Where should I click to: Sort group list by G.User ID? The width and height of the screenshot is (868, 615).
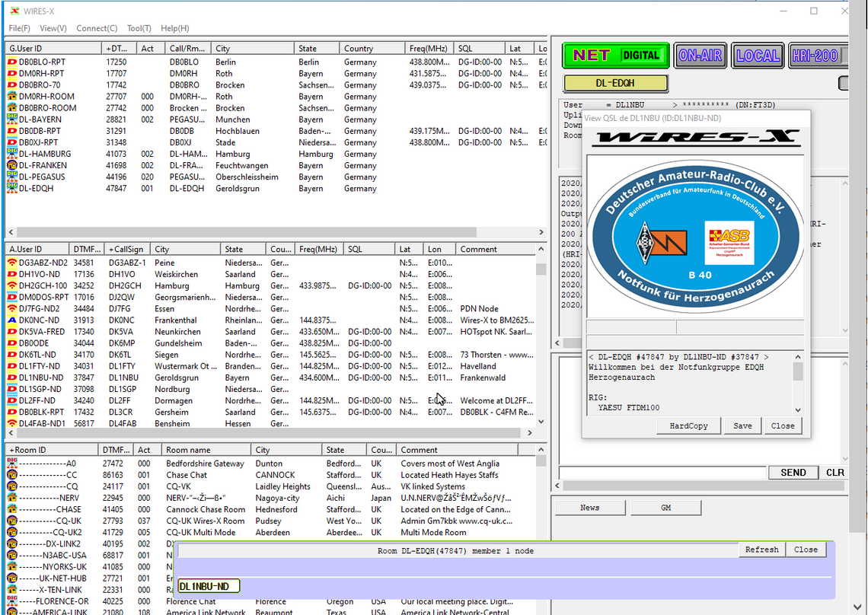point(54,49)
